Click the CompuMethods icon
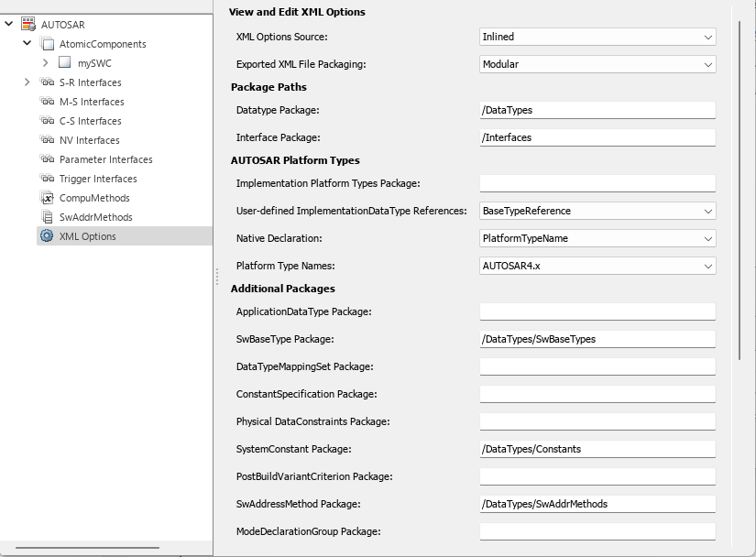 coord(48,198)
